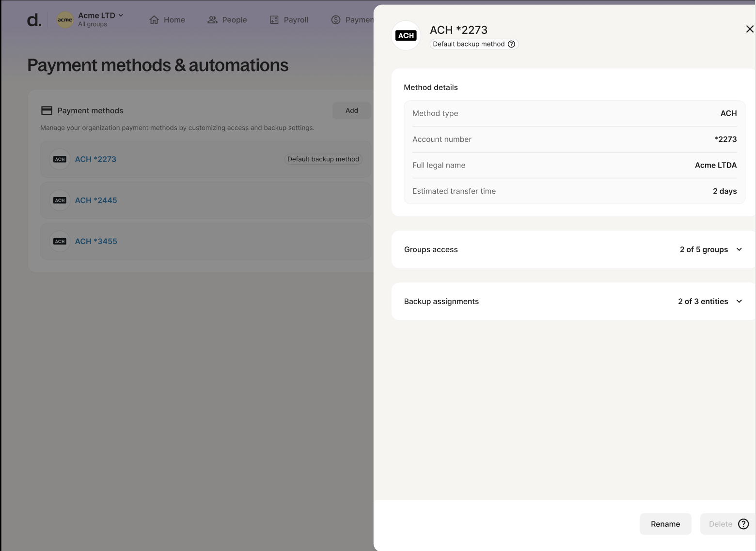Expand the Backup assignments section
This screenshot has height=551, width=756.
[x=739, y=301]
